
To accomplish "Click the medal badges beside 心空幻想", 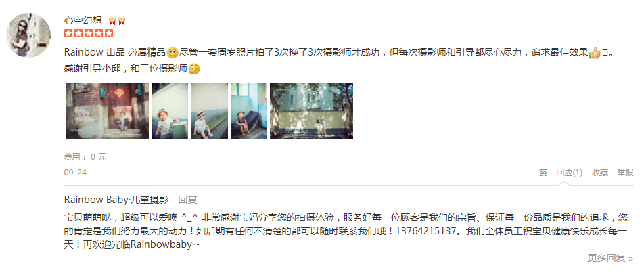I will coord(116,20).
